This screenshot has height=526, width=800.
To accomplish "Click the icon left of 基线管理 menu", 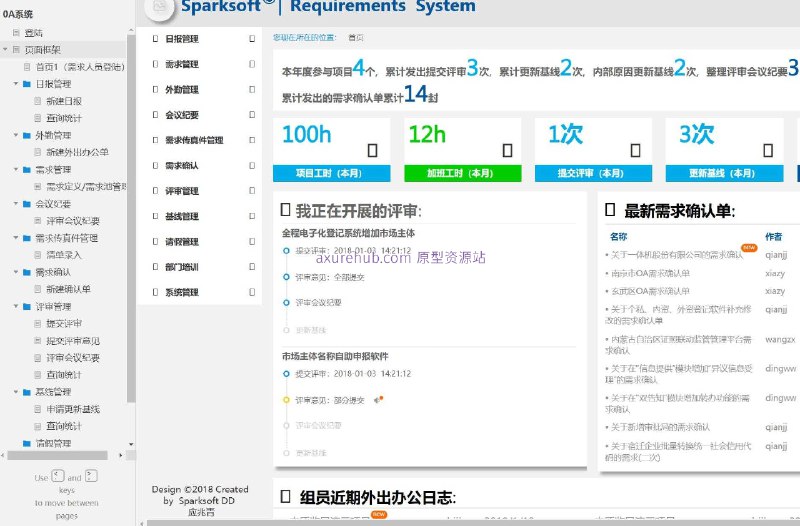I will pos(156,216).
